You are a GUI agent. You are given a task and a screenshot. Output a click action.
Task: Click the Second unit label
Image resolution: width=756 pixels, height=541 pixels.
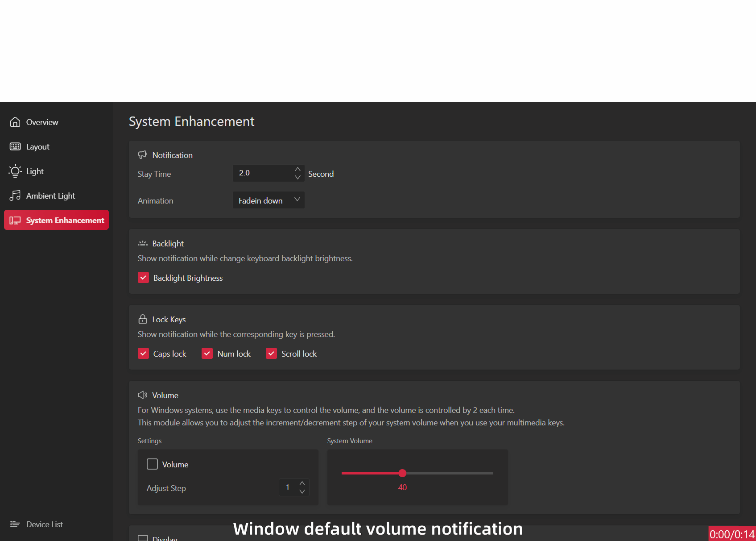(321, 174)
